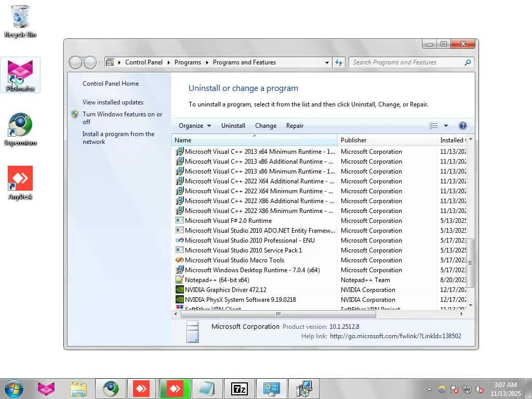Viewport: 532px width, 399px height.
Task: Click the Back navigation arrow button
Action: tap(75, 62)
